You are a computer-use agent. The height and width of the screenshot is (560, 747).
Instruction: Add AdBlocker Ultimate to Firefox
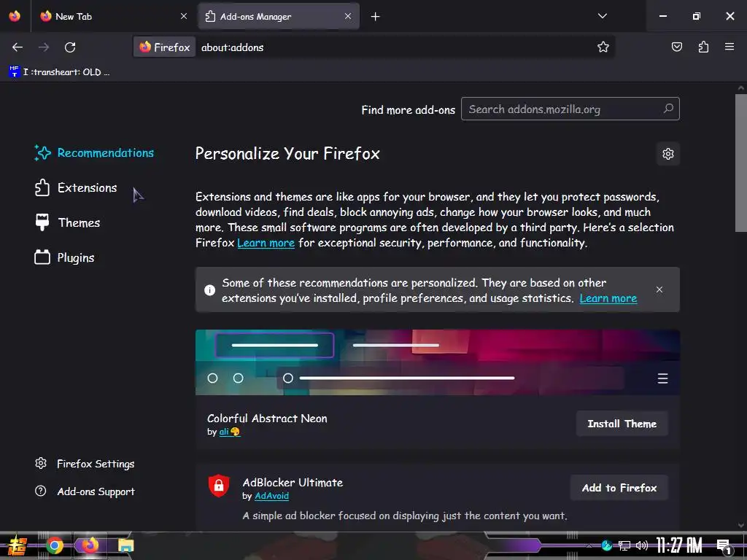tap(619, 488)
